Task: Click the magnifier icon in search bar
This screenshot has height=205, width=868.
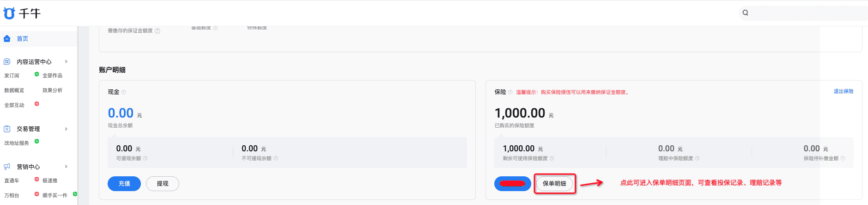Action: 745,13
